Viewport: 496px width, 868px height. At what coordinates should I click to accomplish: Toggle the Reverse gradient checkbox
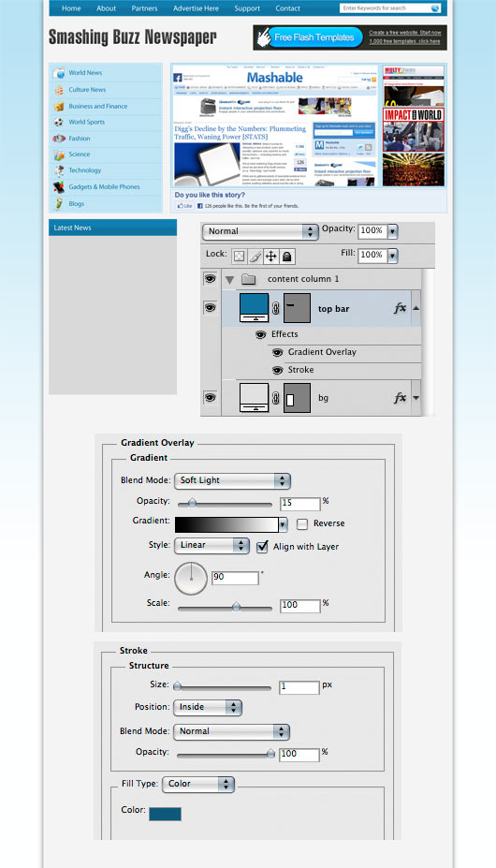302,523
